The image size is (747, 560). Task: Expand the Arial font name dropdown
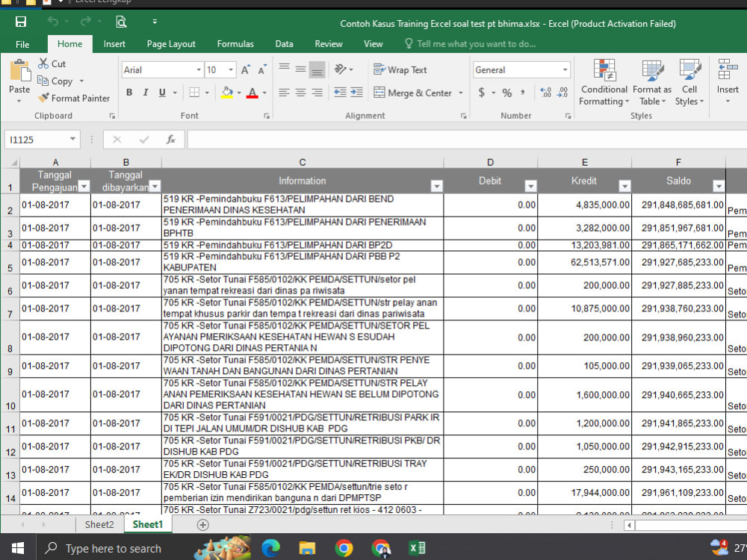pos(199,70)
